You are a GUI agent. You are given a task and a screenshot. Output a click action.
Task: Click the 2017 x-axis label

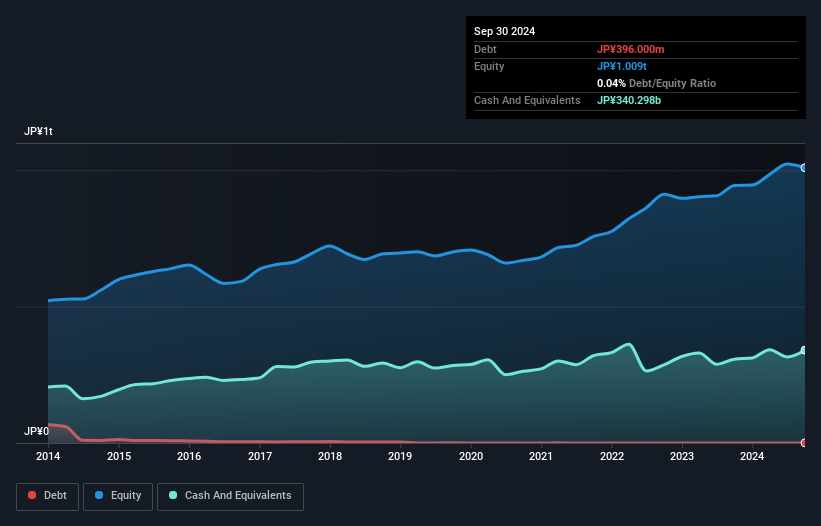260,456
